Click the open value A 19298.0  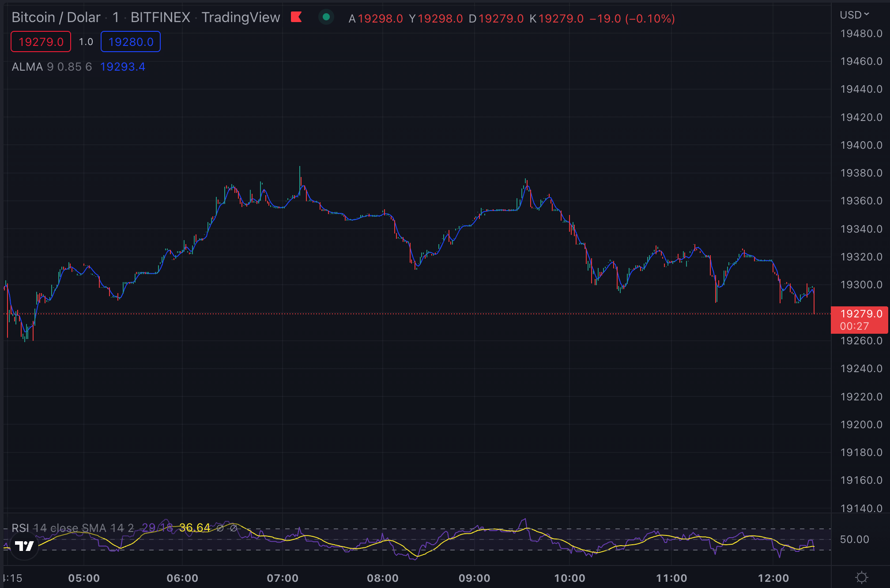click(376, 19)
